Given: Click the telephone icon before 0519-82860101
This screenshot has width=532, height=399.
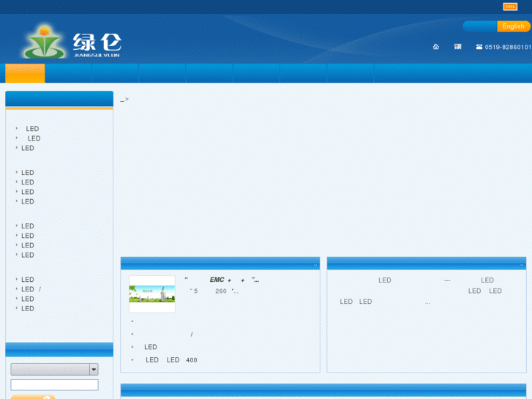Looking at the screenshot, I should coord(479,47).
